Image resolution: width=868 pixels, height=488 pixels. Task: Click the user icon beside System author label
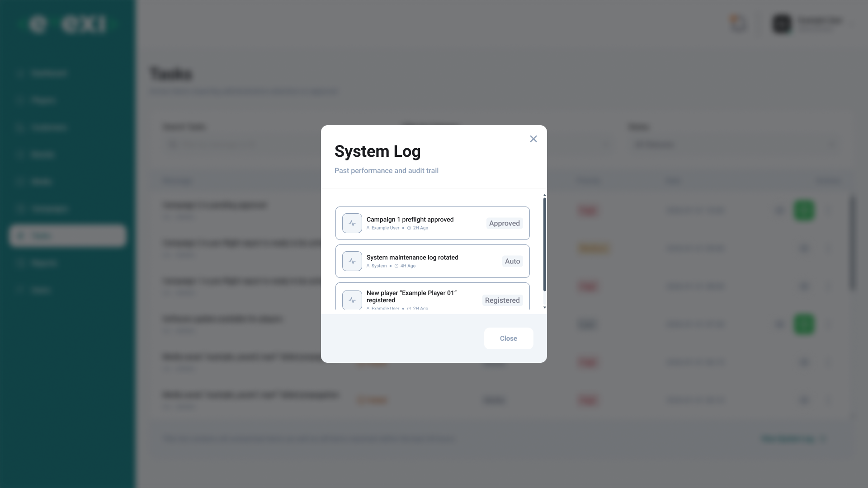point(368,266)
